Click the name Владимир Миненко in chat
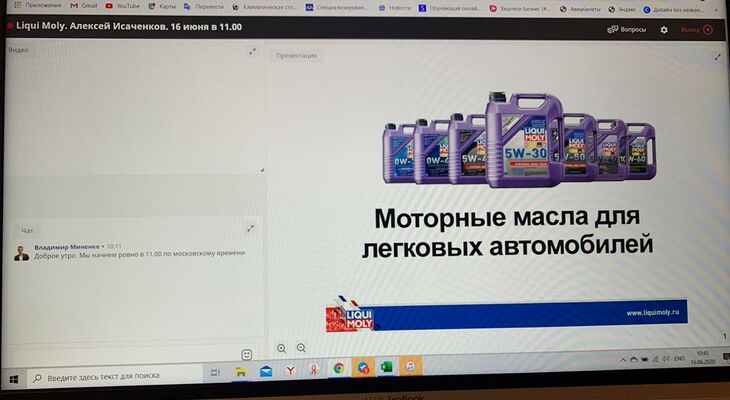The height and width of the screenshot is (400, 730). [x=67, y=247]
